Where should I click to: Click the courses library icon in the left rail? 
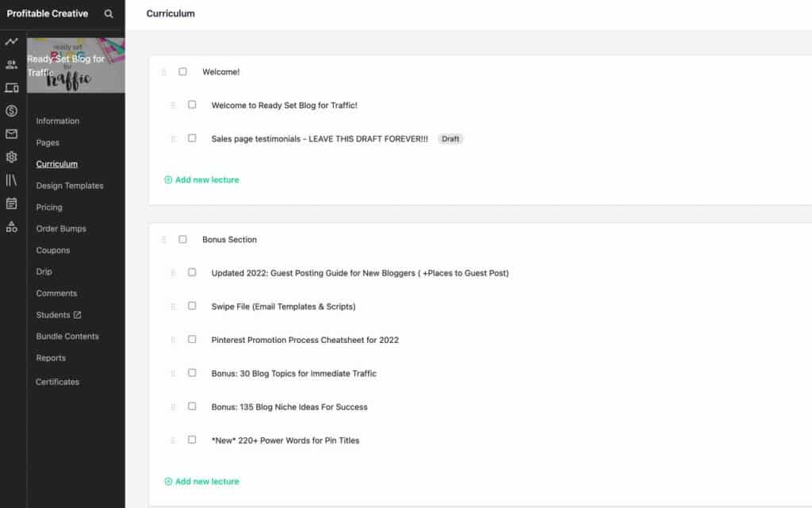[x=11, y=179]
